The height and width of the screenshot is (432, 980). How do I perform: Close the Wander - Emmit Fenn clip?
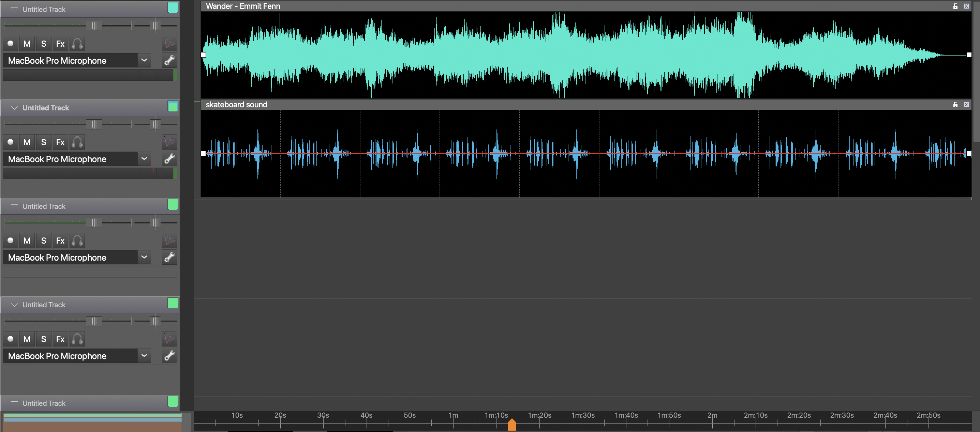tap(966, 6)
